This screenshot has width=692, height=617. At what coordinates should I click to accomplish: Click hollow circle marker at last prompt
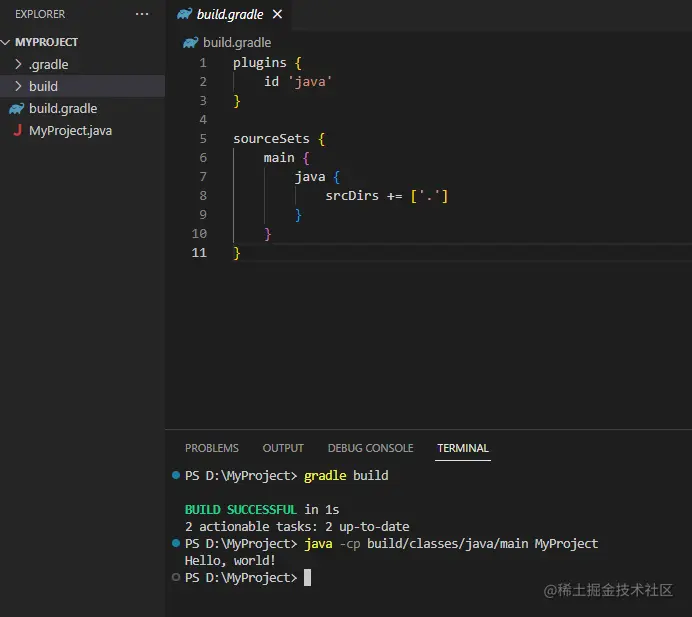[176, 577]
